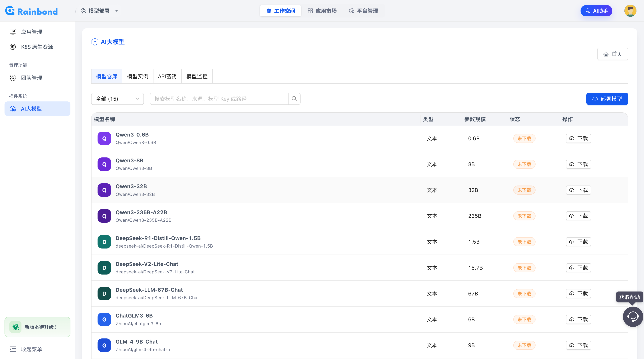Click the ChatGLM3-6B model name
The height and width of the screenshot is (359, 644).
click(x=134, y=316)
